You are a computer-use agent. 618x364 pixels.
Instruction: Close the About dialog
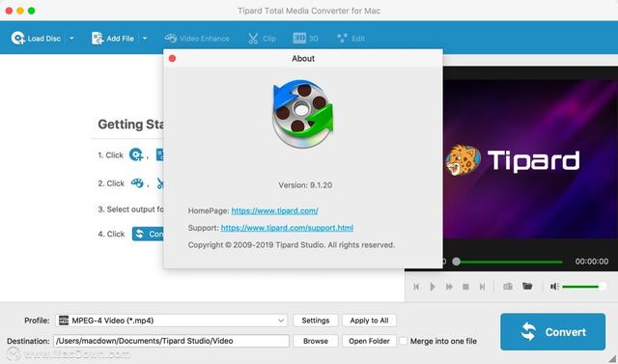click(x=172, y=58)
